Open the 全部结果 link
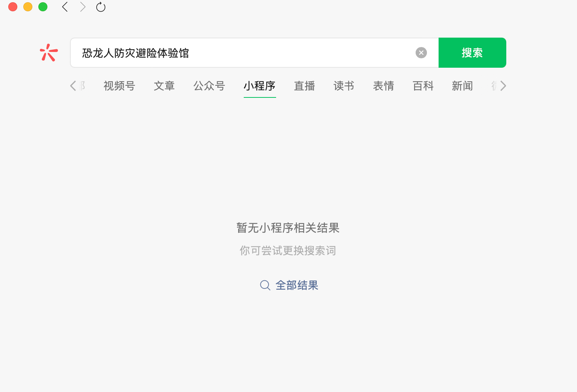577x392 pixels. click(297, 285)
